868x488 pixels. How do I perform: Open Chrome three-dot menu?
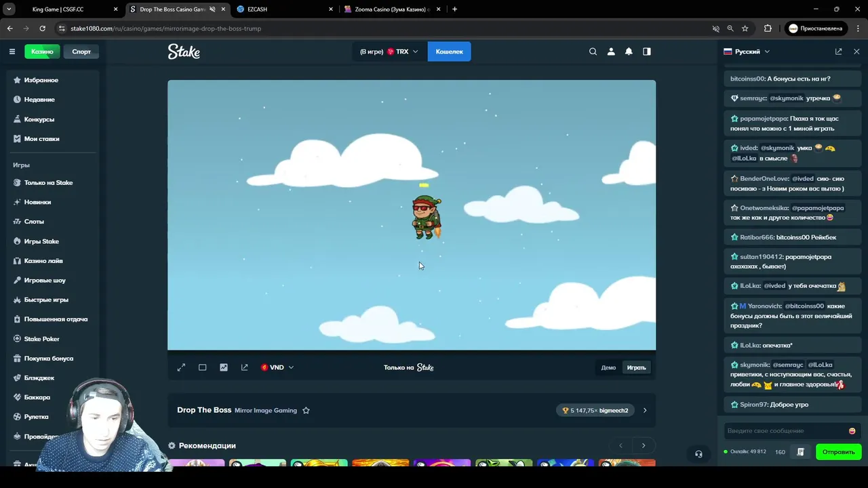click(858, 28)
